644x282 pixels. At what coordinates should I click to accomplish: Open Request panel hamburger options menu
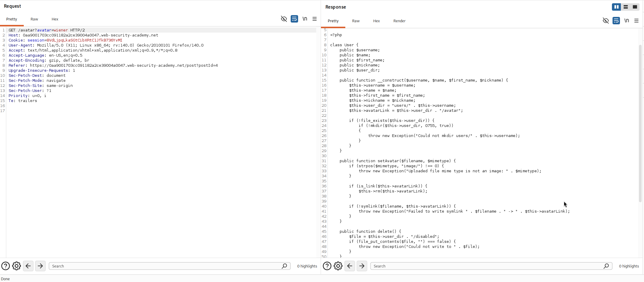(x=314, y=19)
